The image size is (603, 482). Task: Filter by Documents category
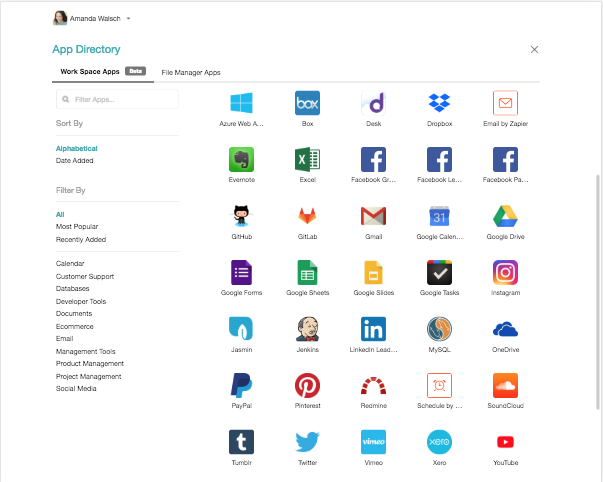74,314
